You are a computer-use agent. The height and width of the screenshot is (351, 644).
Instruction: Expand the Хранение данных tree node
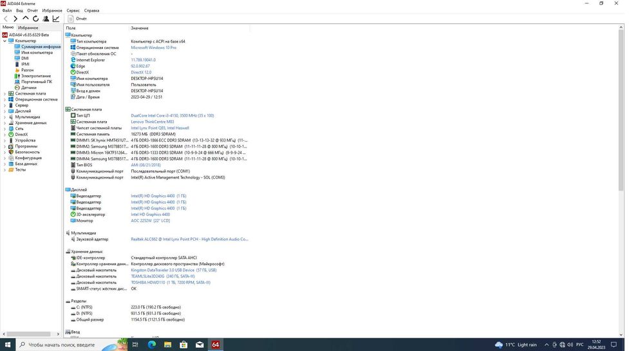tap(5, 123)
